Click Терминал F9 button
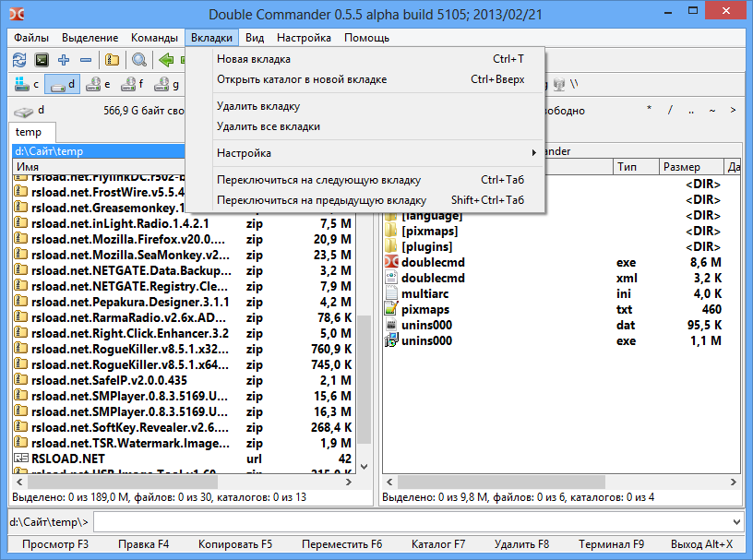This screenshot has width=753, height=560. [611, 544]
